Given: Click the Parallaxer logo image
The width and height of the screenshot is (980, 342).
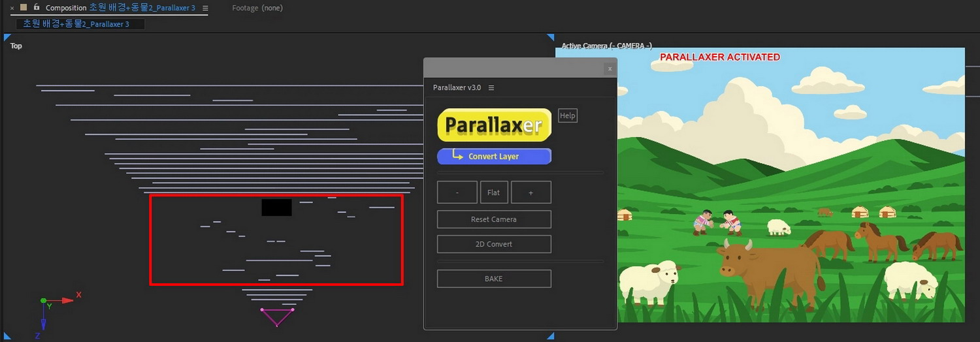Looking at the screenshot, I should pos(495,125).
